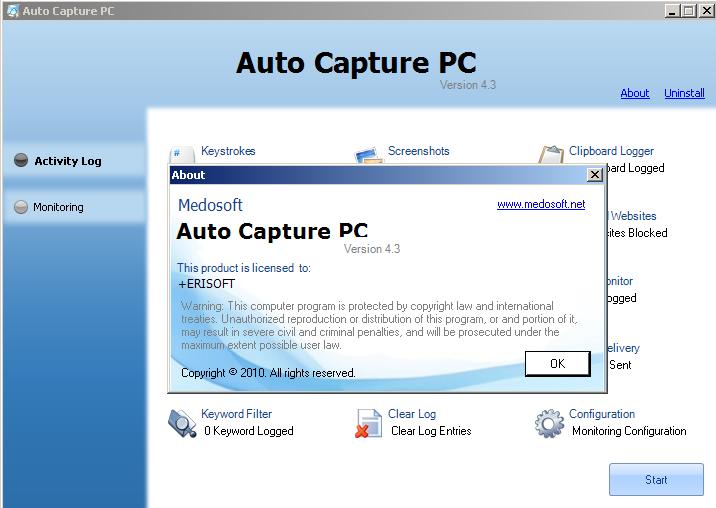The height and width of the screenshot is (508, 716).
Task: Click the Clear Log document icon
Action: click(x=368, y=423)
